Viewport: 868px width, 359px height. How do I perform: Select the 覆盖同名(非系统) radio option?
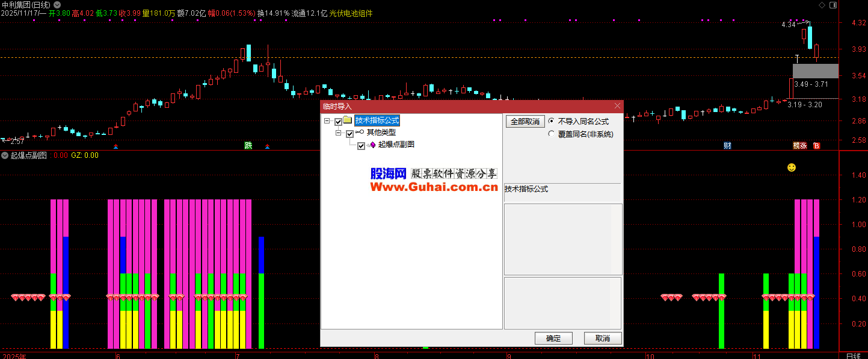(552, 134)
